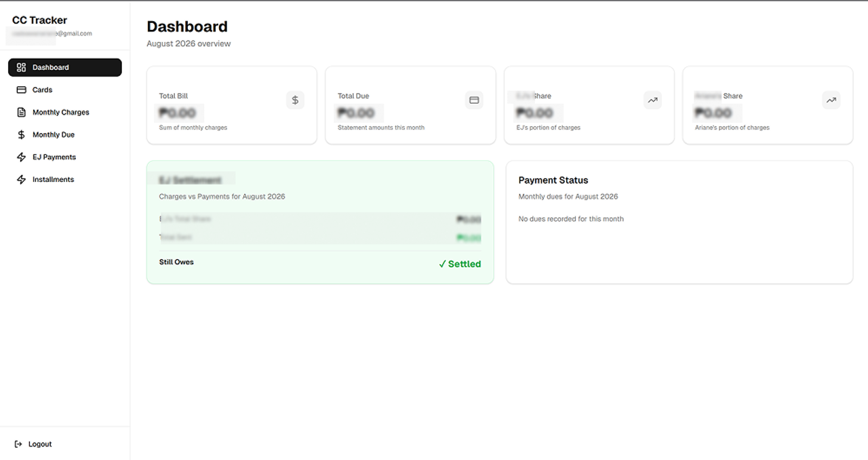Click the lightning icon beside Installments
This screenshot has height=460, width=868.
[21, 179]
